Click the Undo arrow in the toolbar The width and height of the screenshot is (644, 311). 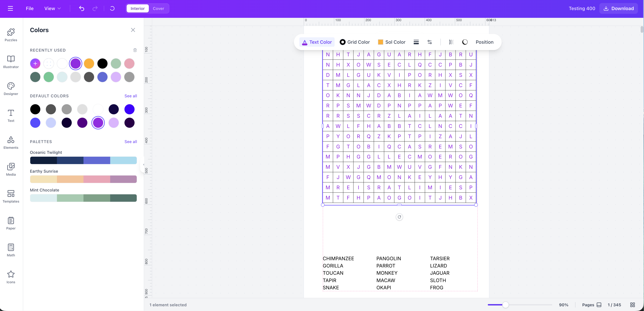81,8
